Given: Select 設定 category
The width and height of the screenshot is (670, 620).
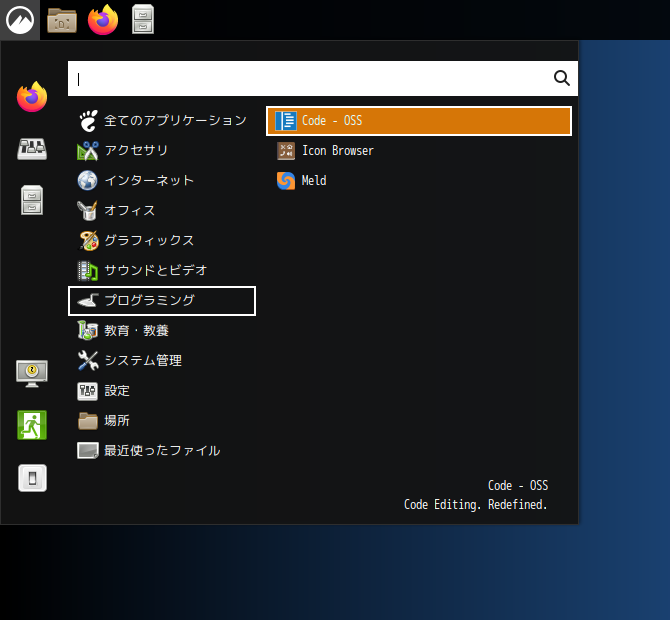Looking at the screenshot, I should (x=162, y=391).
